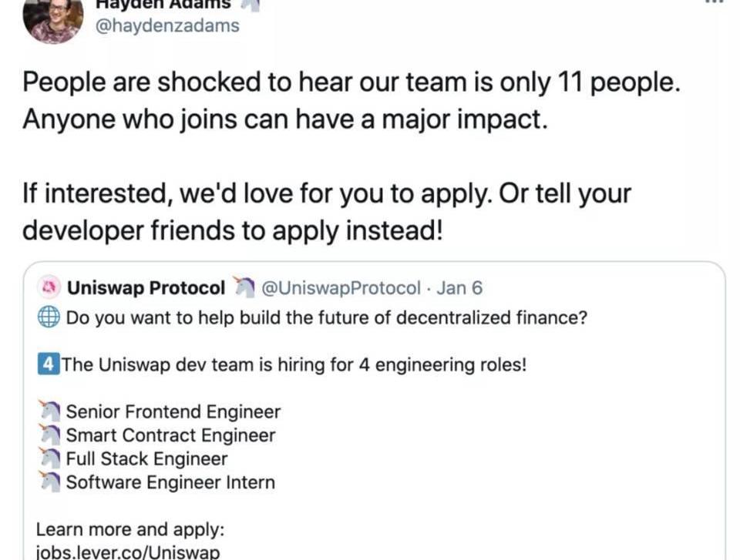Click the @UniswapProtocol handle
The image size is (740, 560).
(341, 288)
